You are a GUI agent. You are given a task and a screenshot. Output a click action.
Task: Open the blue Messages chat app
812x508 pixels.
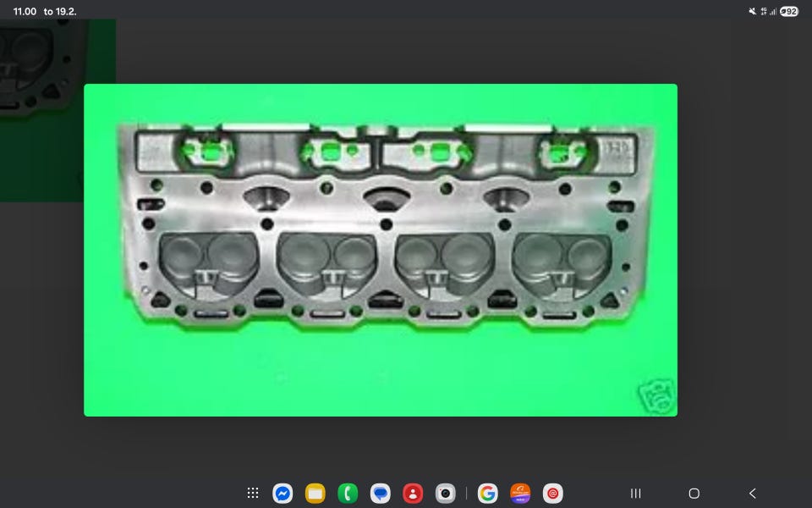pos(380,493)
